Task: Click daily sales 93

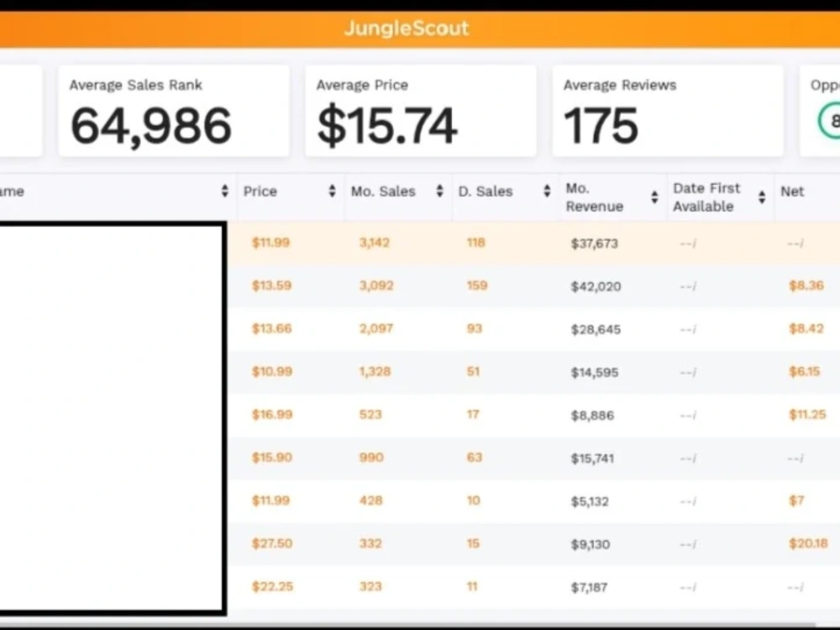Action: 474,328
